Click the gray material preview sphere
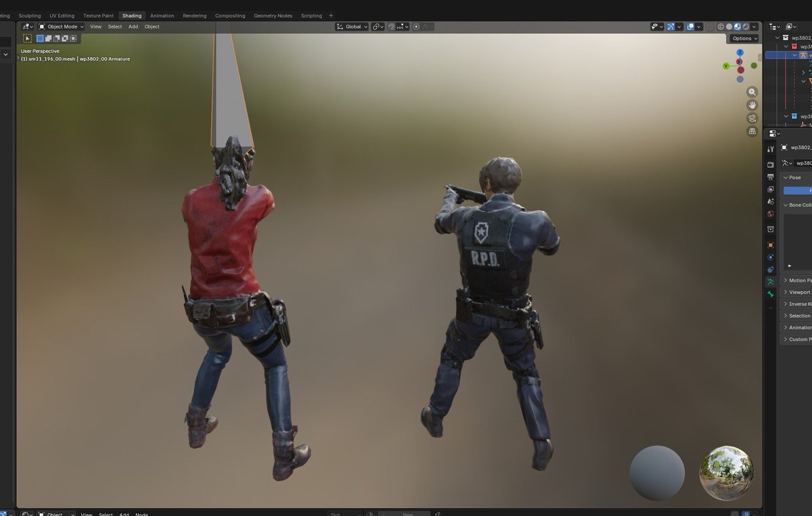The height and width of the screenshot is (516, 812). click(x=657, y=473)
